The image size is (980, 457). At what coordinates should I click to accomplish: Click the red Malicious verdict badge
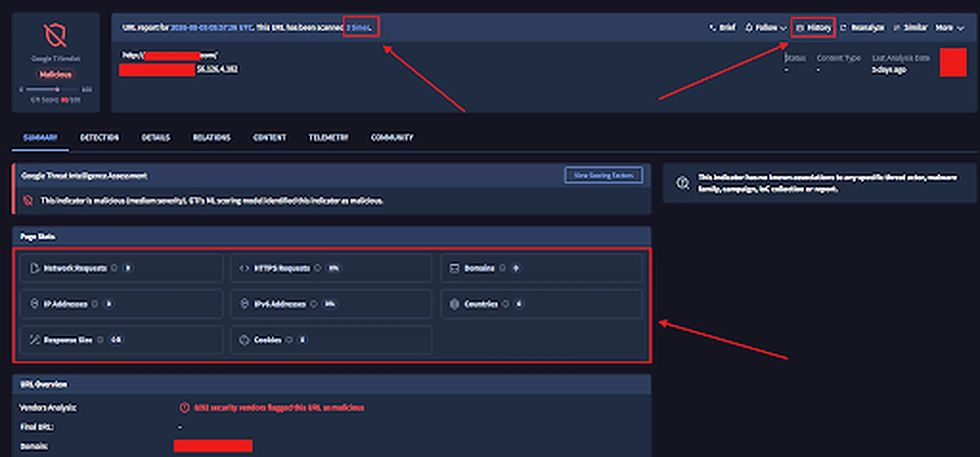coord(56,74)
